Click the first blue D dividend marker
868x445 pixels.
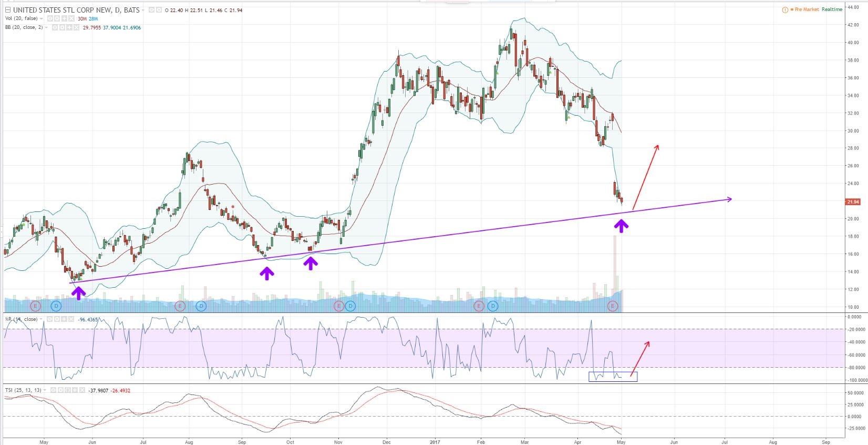point(56,306)
